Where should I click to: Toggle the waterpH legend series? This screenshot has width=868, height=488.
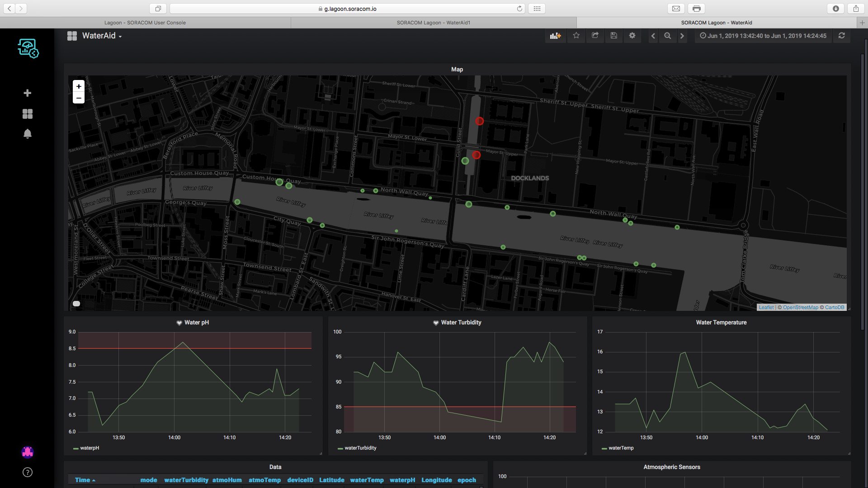(x=89, y=448)
